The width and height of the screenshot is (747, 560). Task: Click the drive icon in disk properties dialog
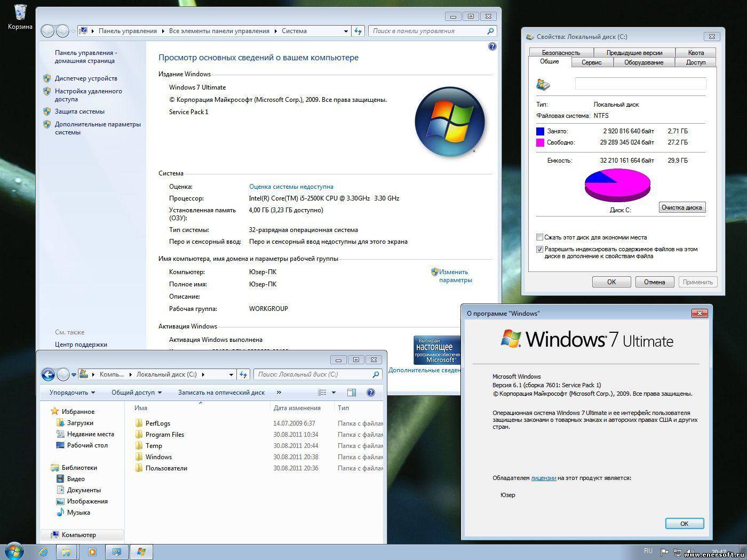pos(543,84)
